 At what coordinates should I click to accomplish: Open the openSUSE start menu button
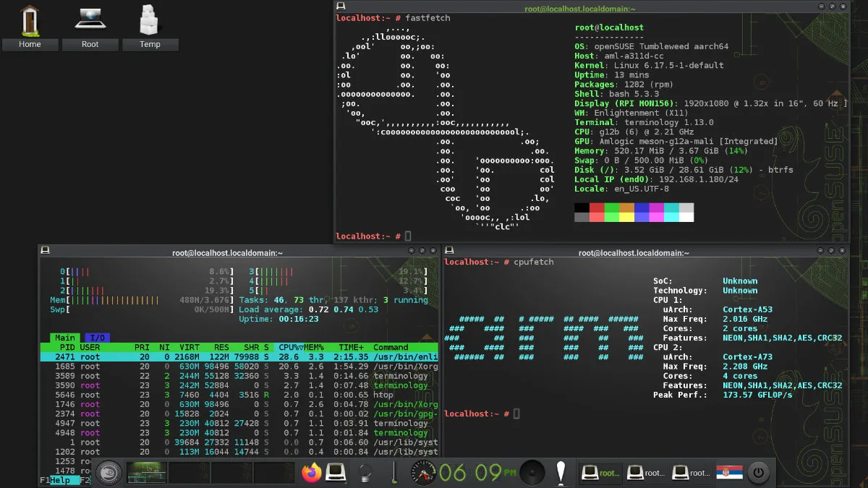109,473
